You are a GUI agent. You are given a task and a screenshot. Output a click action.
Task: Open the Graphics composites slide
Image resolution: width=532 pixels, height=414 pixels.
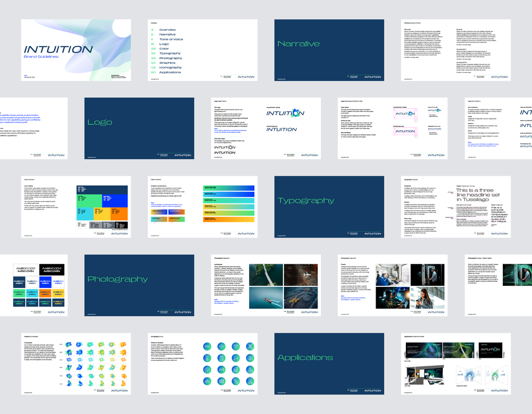(76, 364)
